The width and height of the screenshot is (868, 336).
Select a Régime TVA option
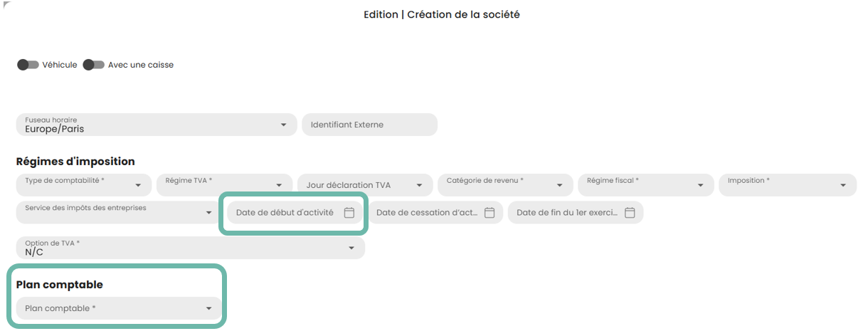pos(224,184)
